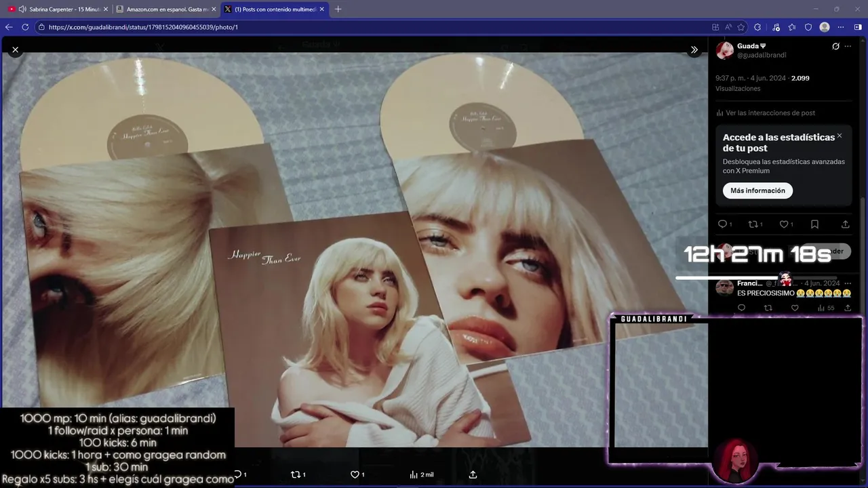This screenshot has width=868, height=488.
Task: Go back to the previous page
Action: [9, 27]
